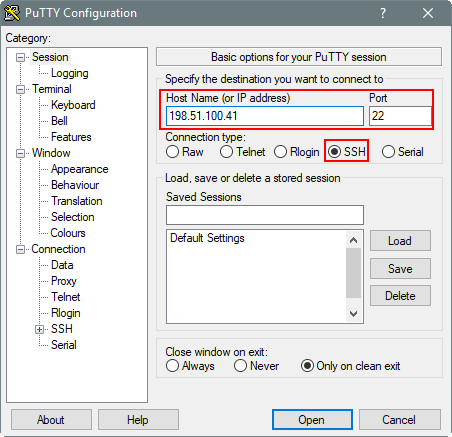452x437 pixels.
Task: Open the Window category
Action: click(51, 153)
